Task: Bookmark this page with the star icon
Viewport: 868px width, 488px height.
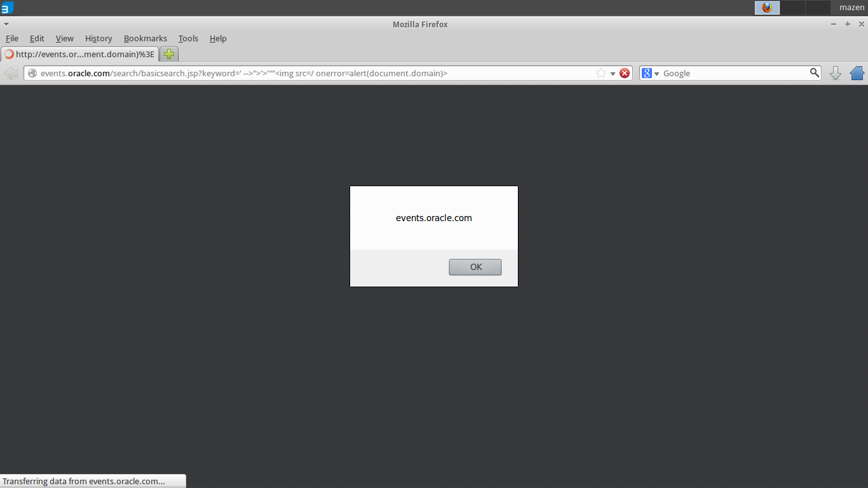Action: tap(601, 73)
